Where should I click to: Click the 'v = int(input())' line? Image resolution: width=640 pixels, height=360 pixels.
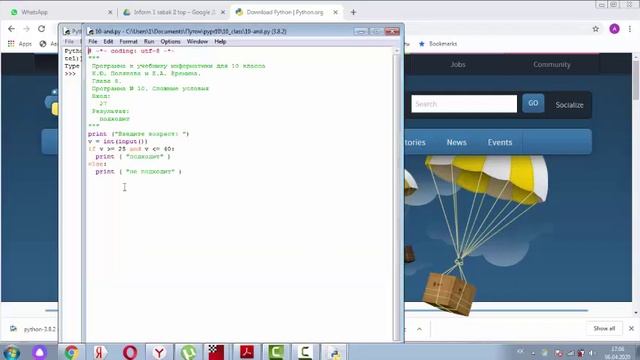(x=118, y=141)
